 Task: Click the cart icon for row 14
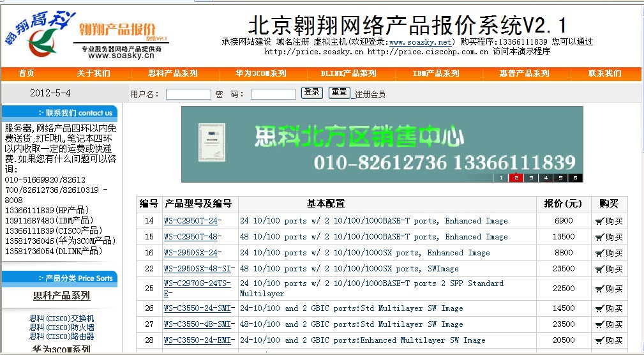click(600, 222)
